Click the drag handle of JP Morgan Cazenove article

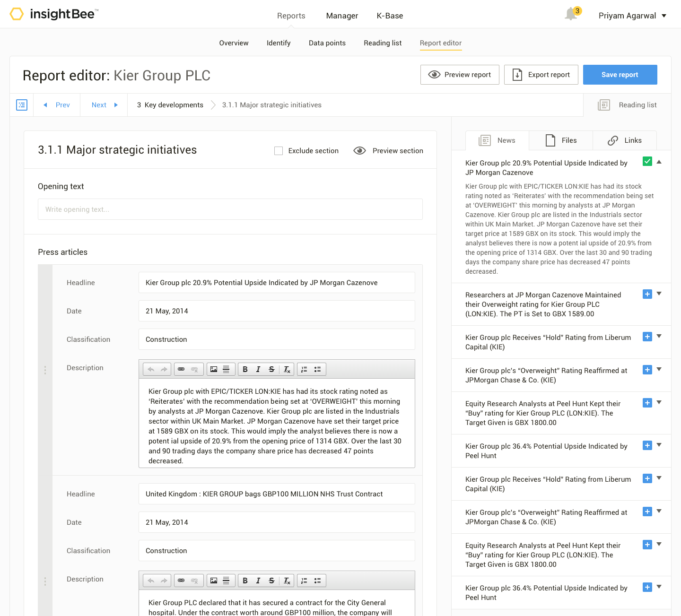point(45,370)
